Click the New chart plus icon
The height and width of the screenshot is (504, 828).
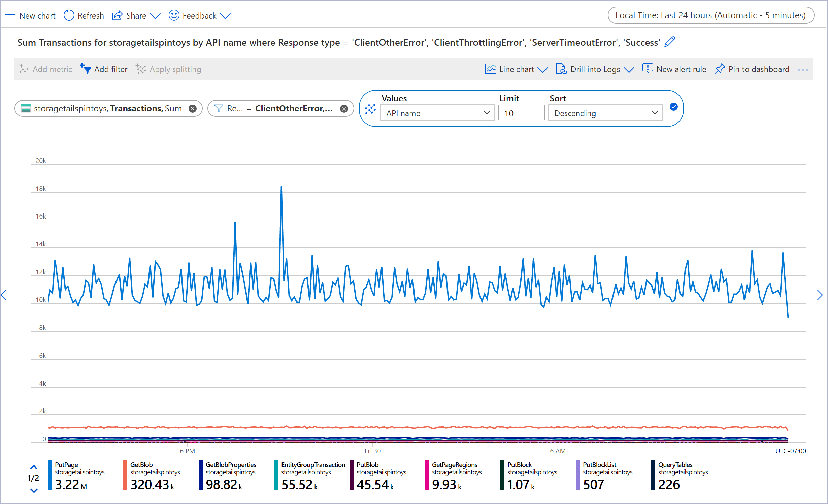[10, 15]
